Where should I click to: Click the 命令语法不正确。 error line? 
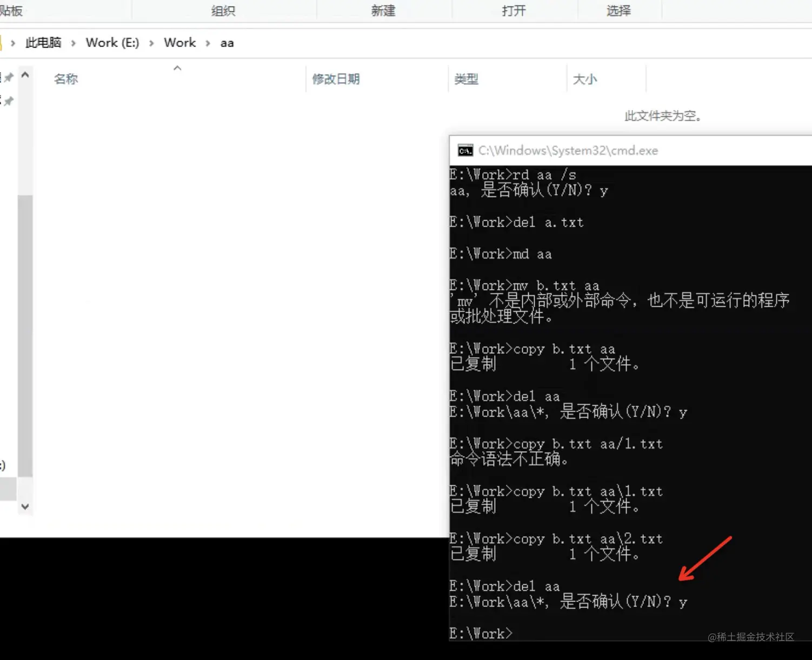tap(509, 460)
